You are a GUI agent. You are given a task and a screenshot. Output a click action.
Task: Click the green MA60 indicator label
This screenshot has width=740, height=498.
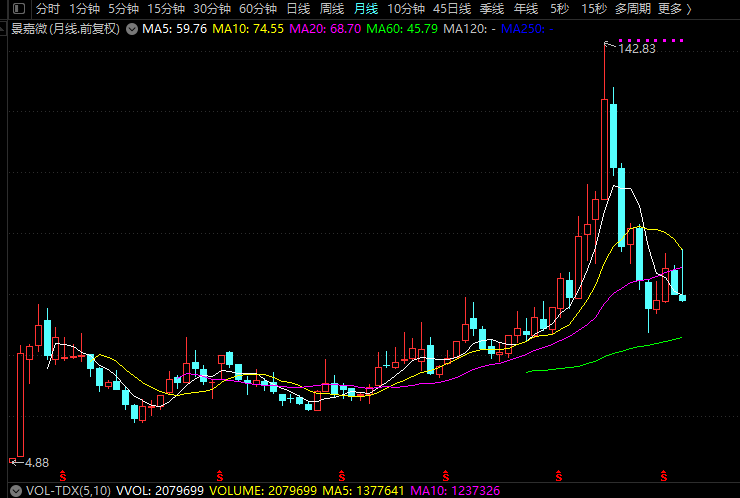[402, 29]
